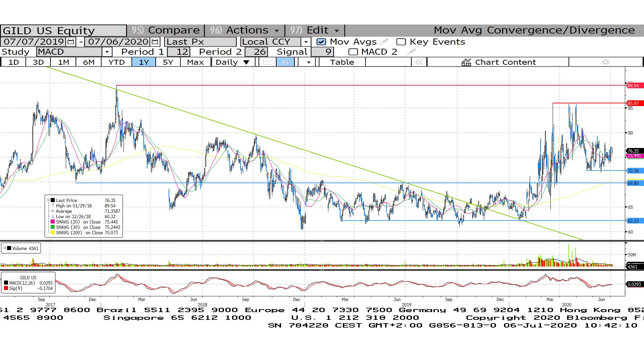Open the Local CCY currency dropdown
The height and width of the screenshot is (344, 644).
tap(306, 42)
